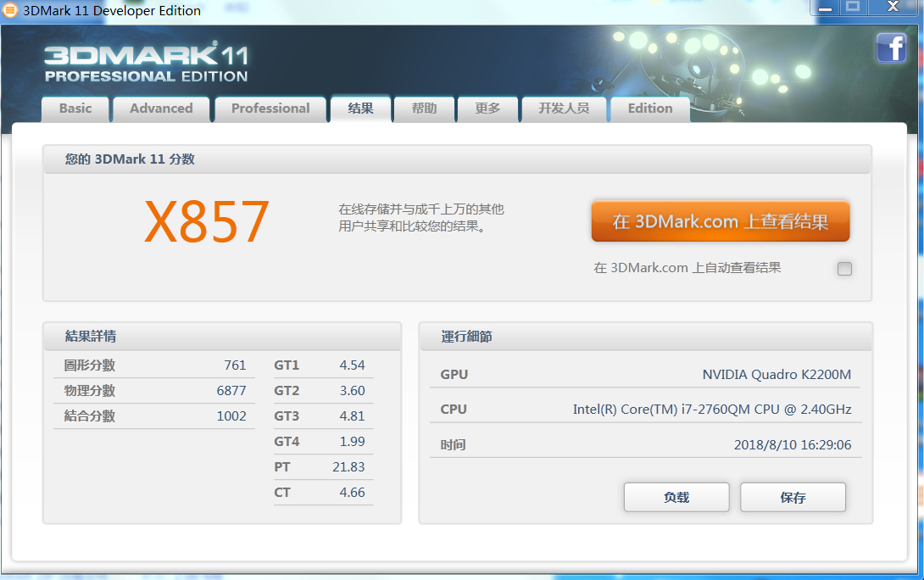Click the GPU name NVIDIA Quadro K2200M
Viewport: 924px width, 580px height.
click(x=776, y=375)
